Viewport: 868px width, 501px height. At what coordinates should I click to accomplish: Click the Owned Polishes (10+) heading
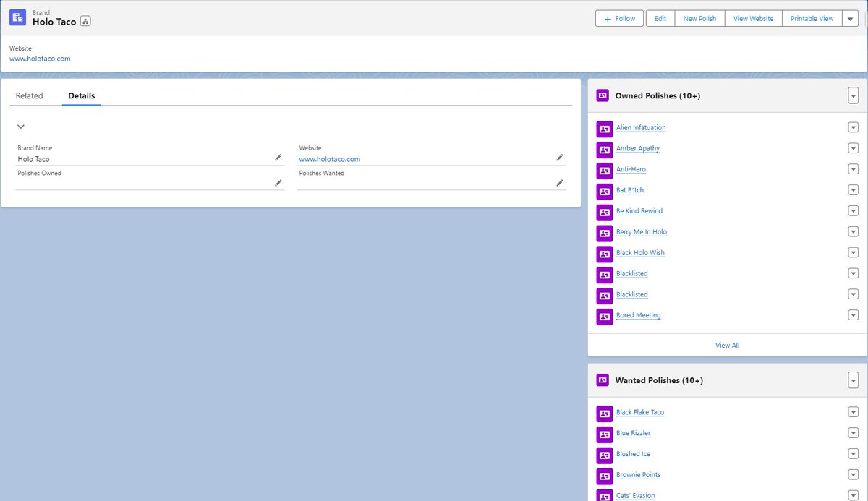[x=658, y=95]
